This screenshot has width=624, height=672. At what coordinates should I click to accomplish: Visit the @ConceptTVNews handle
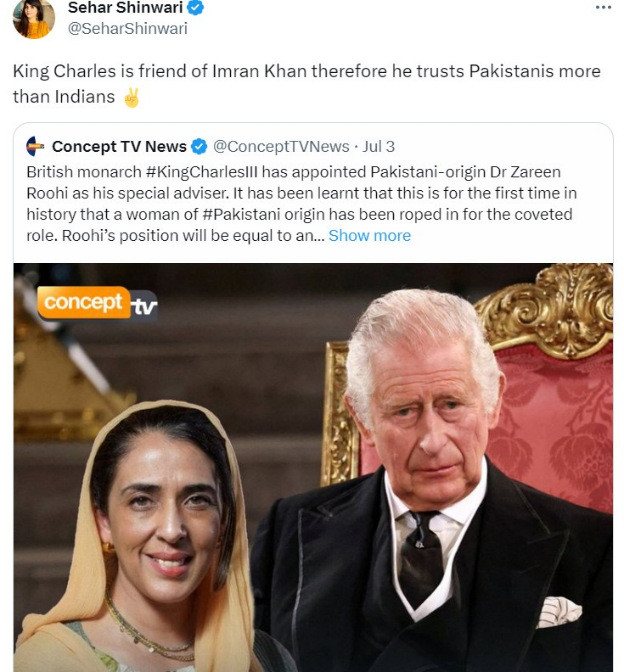point(281,147)
